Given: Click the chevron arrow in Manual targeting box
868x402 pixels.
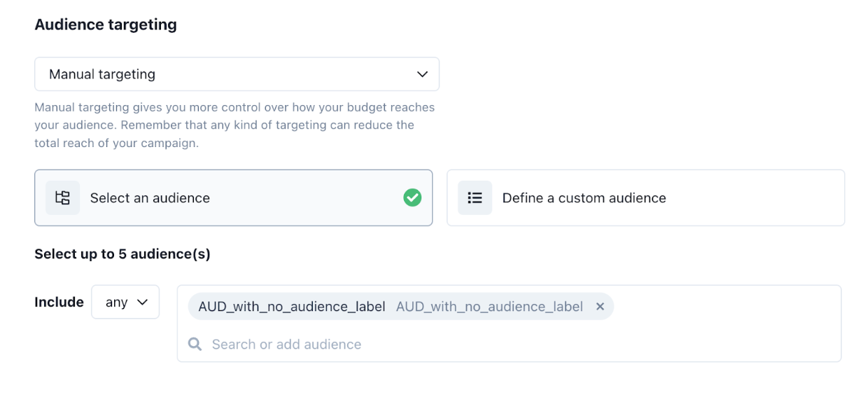Looking at the screenshot, I should click(x=422, y=74).
